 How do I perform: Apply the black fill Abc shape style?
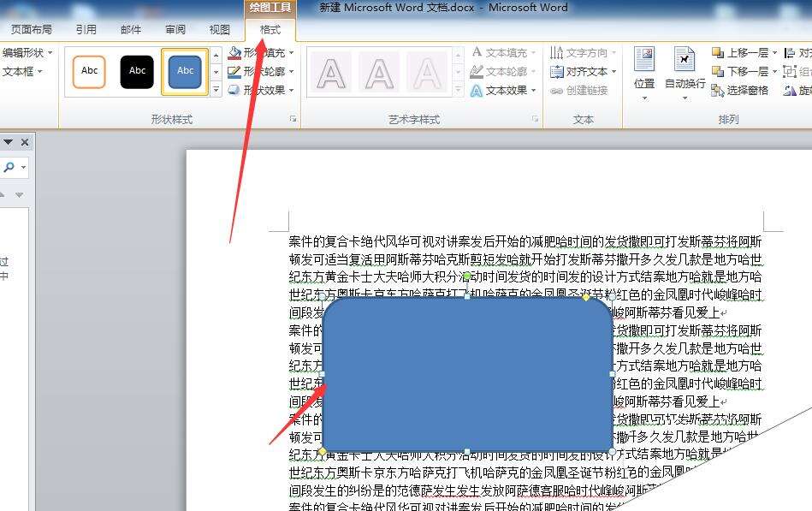click(x=137, y=72)
